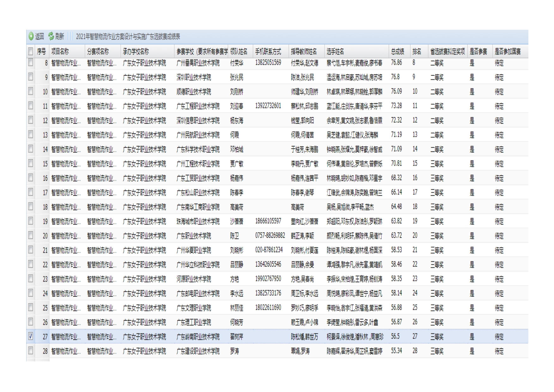The image size is (554, 392).
Task: Click the 珠海城市职业技术学院 cell
Action: (198, 221)
